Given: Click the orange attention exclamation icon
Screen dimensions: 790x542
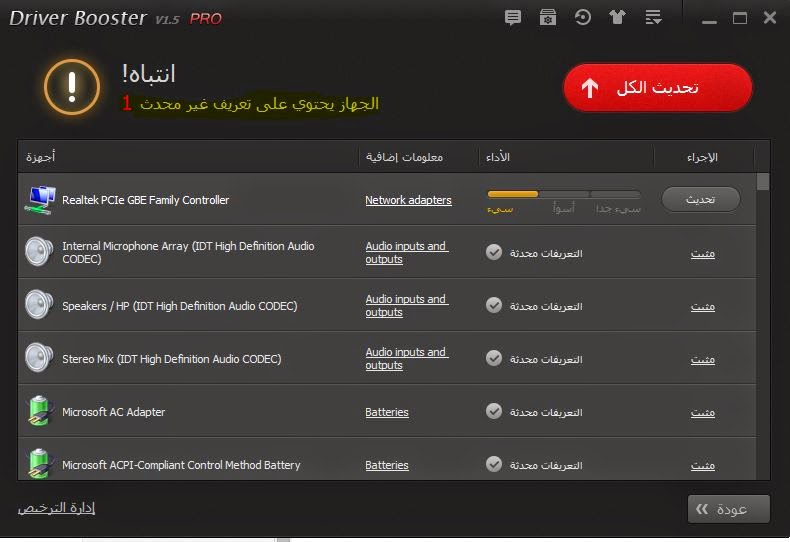Looking at the screenshot, I should [72, 87].
